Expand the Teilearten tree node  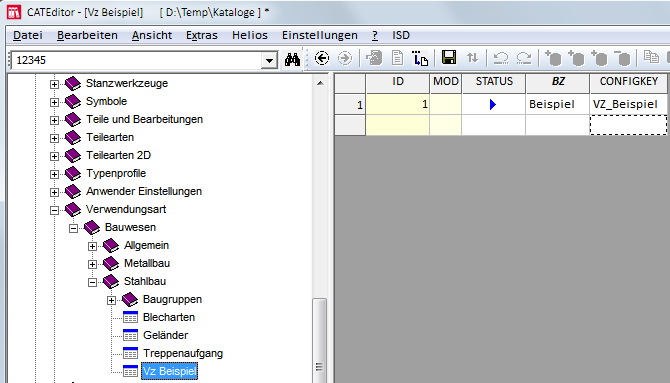54,138
